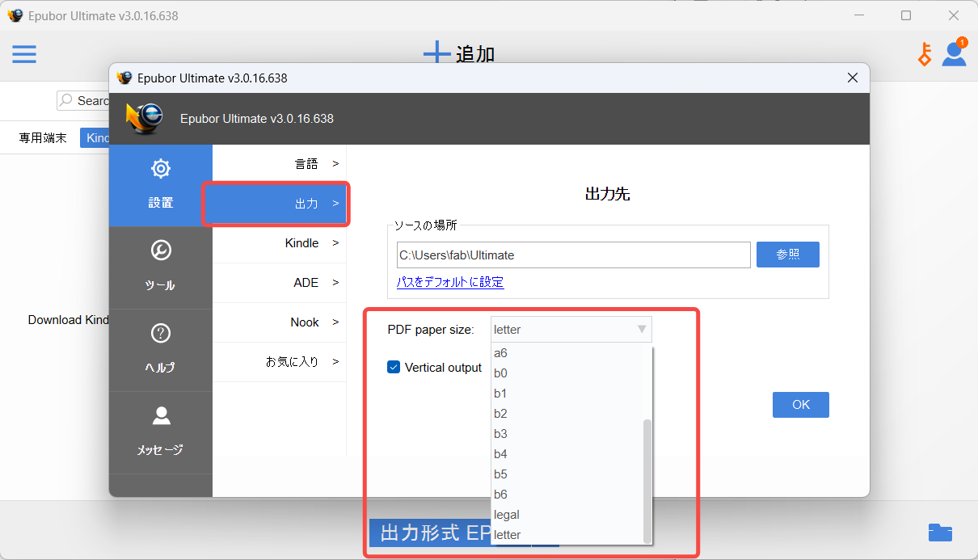Open the ADE settings category

(280, 283)
